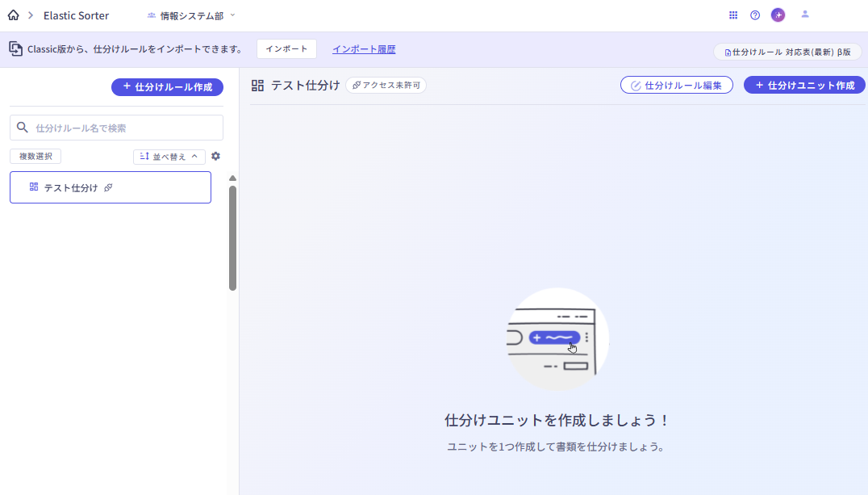Click the purple AI sparkle icon
868x495 pixels.
pyautogui.click(x=778, y=15)
